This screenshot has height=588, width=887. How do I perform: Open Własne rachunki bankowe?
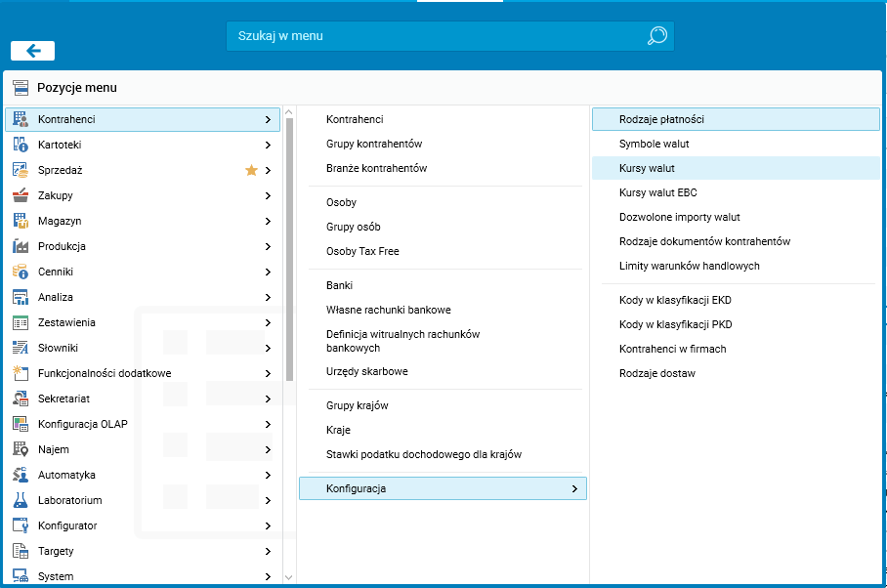[x=388, y=310]
